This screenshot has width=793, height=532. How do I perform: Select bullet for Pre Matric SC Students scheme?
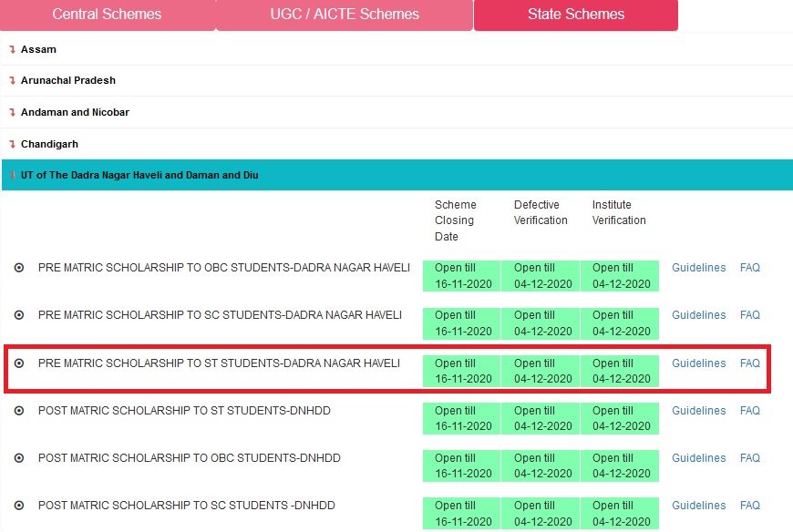point(19,315)
